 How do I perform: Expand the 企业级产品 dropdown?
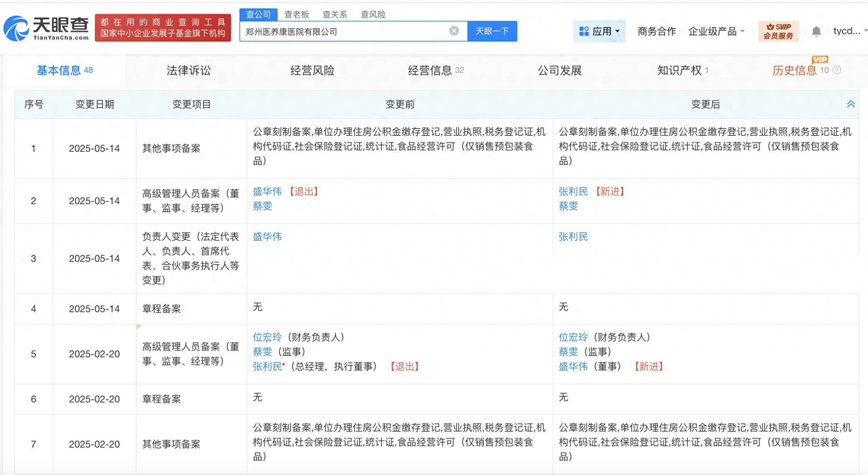pyautogui.click(x=716, y=31)
